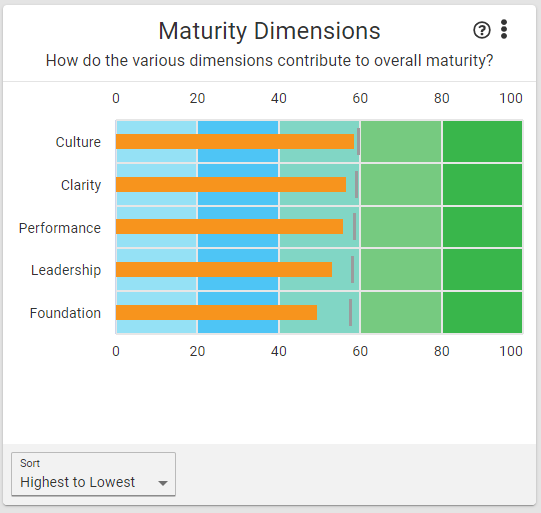Click the Leadership row label
This screenshot has height=513, width=541.
coord(66,270)
